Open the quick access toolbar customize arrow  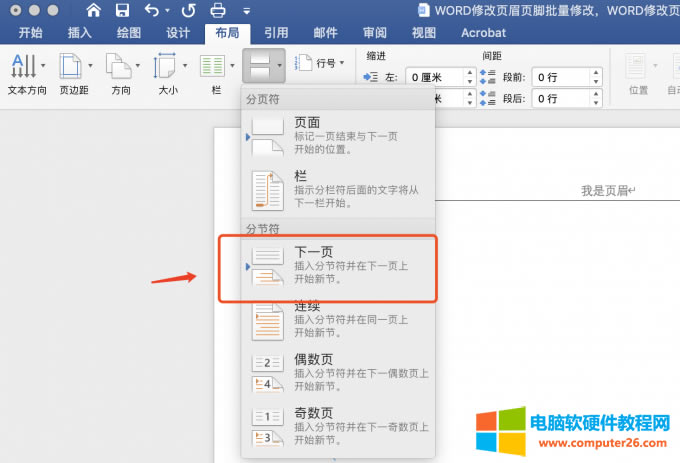246,11
